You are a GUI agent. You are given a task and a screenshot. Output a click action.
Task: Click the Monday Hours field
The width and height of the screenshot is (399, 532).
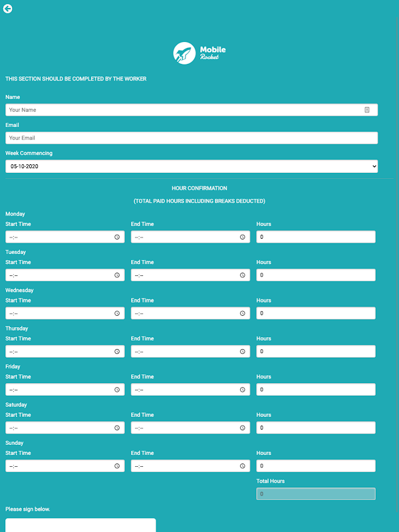[x=316, y=237]
